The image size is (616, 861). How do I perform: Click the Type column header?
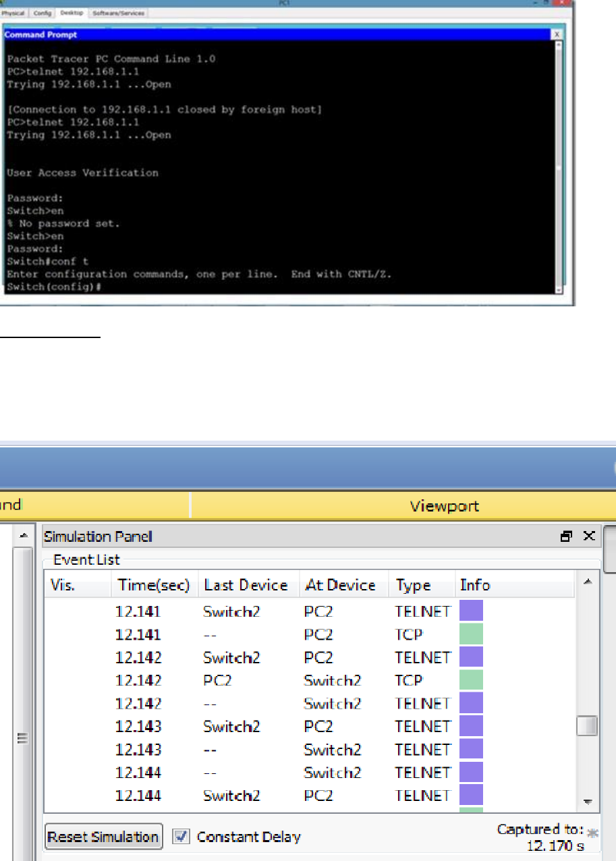point(422,585)
